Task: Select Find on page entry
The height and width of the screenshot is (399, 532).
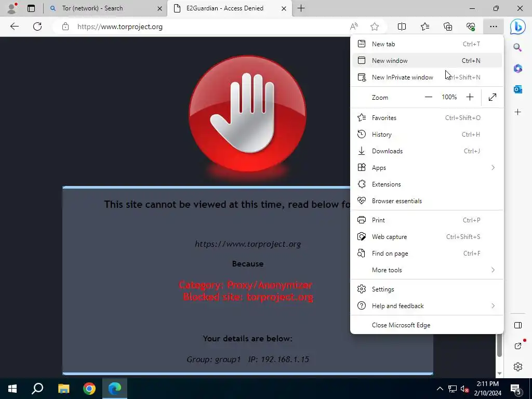Action: click(x=427, y=254)
